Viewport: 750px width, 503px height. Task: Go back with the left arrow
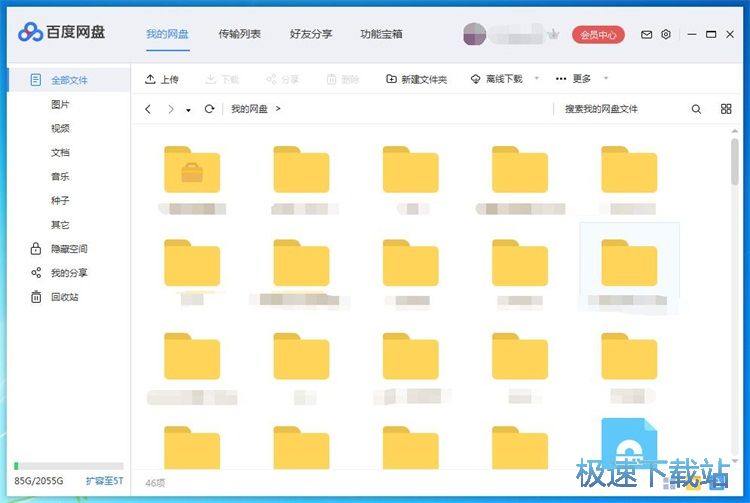(x=148, y=109)
